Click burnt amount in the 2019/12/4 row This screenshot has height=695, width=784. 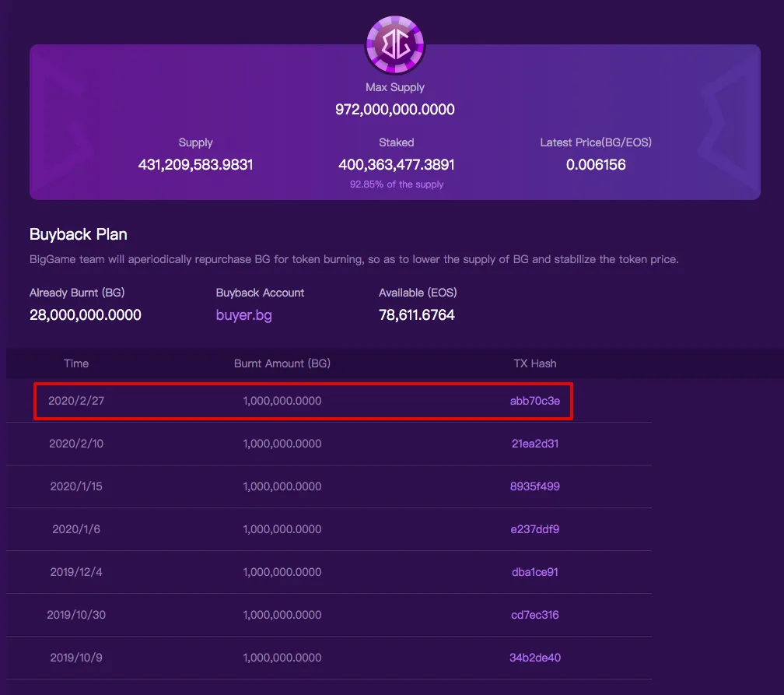point(282,572)
